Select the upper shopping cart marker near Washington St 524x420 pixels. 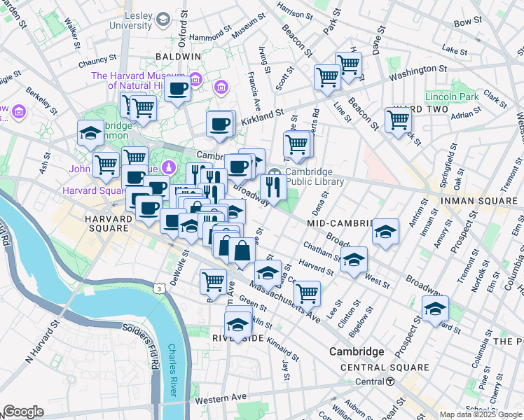(x=349, y=65)
